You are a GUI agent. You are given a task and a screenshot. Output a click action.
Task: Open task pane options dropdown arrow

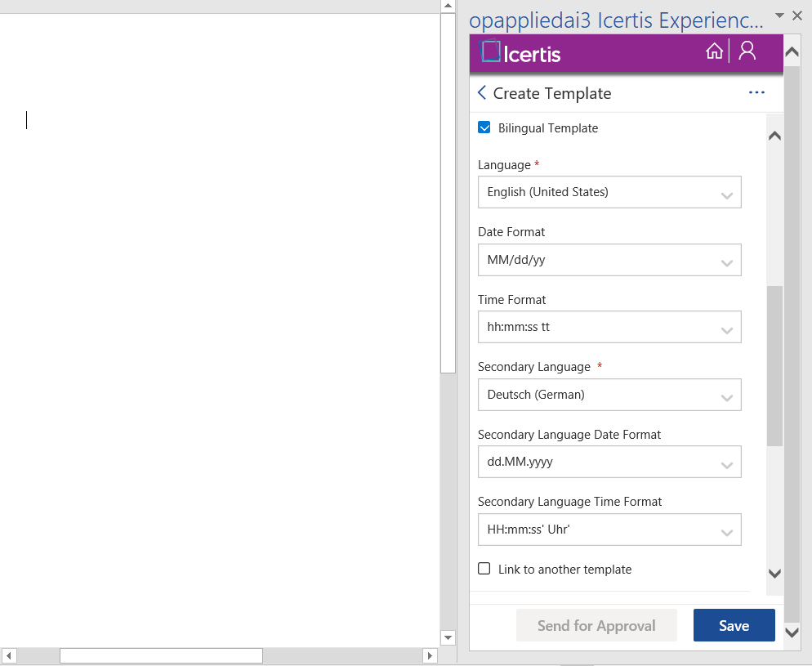(x=779, y=16)
